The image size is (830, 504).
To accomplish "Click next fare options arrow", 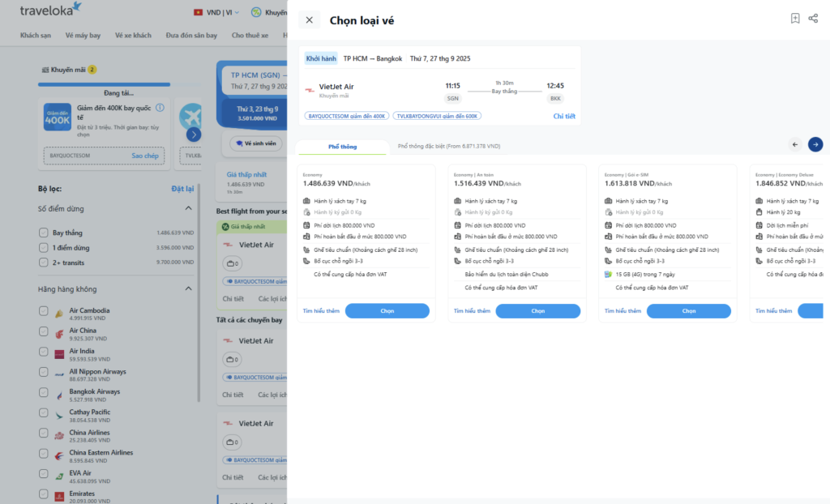I will (815, 144).
